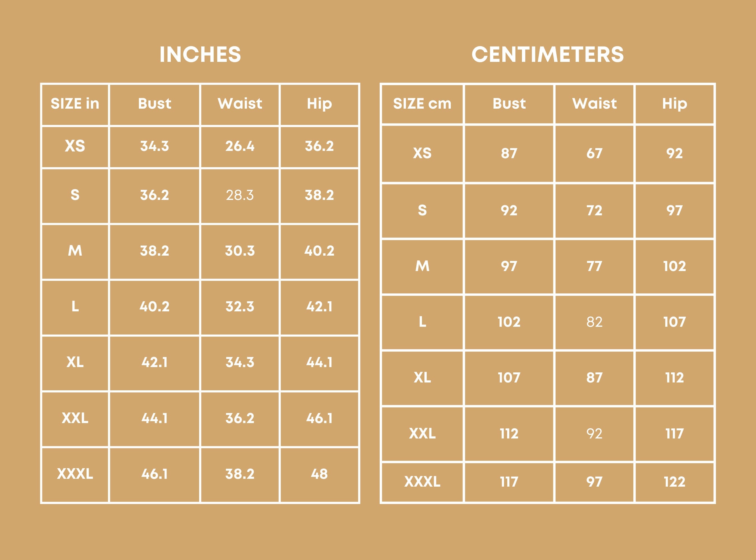
Task: Click the CENTIMETERS heading
Action: click(547, 55)
